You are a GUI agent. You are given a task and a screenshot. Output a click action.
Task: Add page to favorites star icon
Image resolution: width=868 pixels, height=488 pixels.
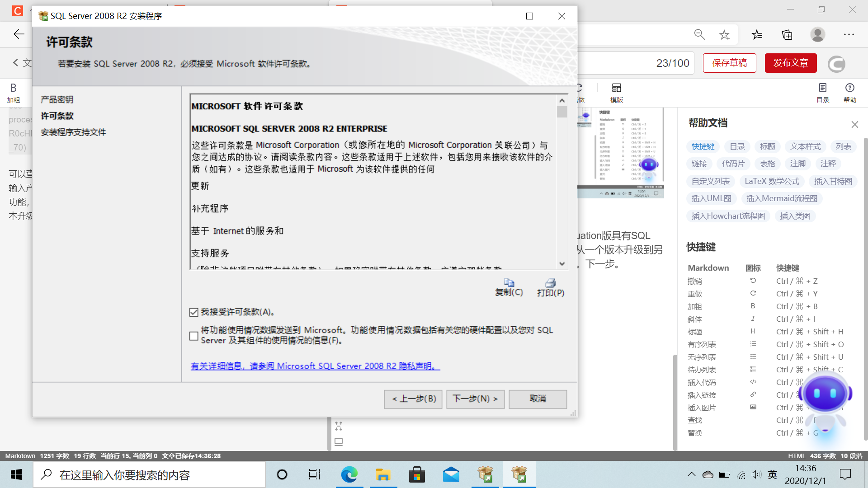(724, 35)
